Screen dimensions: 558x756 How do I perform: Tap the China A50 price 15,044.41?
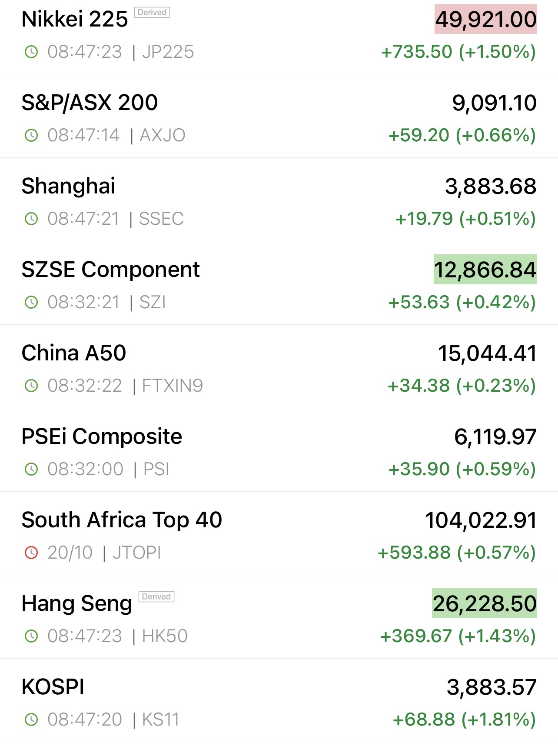[487, 353]
